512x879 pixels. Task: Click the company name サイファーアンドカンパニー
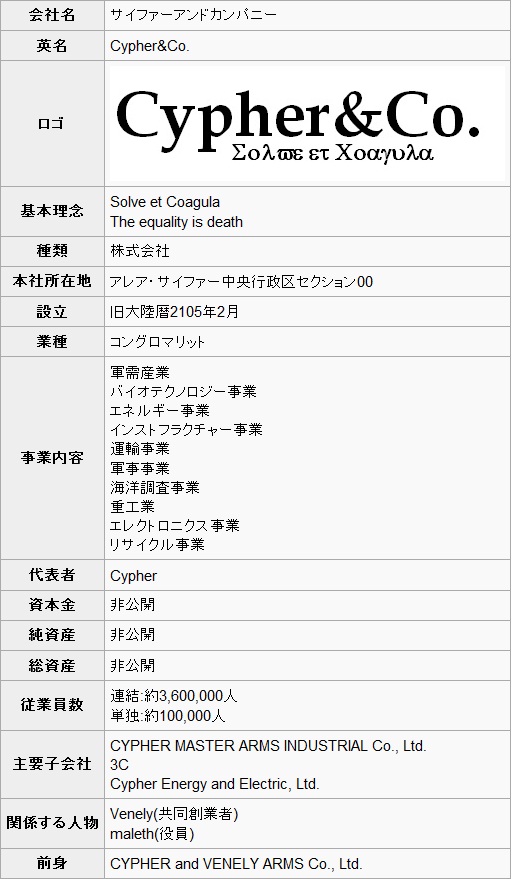pyautogui.click(x=193, y=16)
